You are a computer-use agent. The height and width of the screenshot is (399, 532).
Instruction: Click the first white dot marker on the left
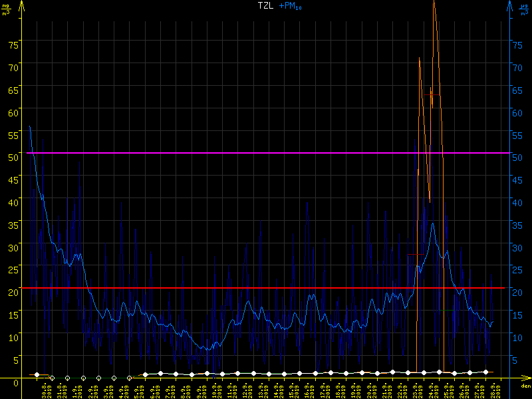(x=37, y=375)
